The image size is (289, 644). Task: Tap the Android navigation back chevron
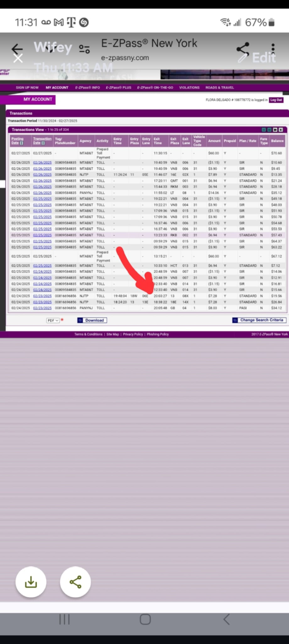tap(226, 619)
